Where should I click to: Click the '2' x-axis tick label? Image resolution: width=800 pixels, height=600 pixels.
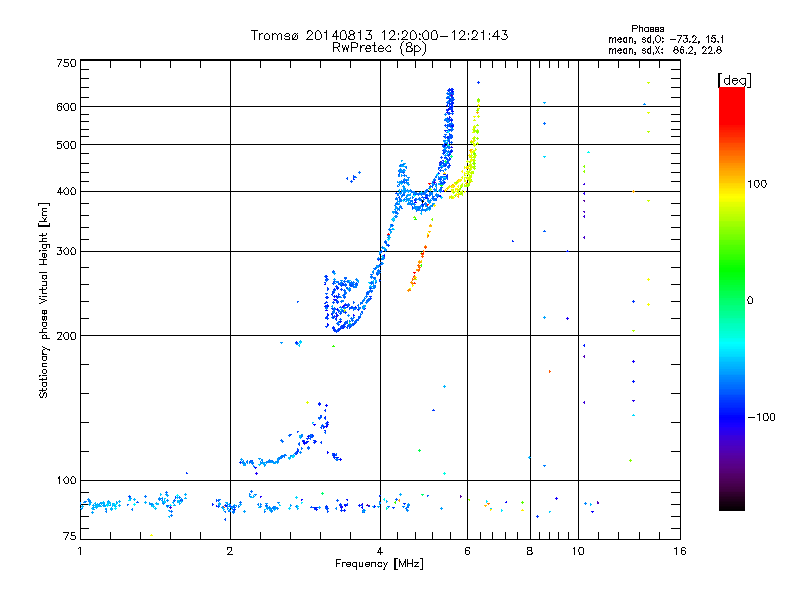230,551
